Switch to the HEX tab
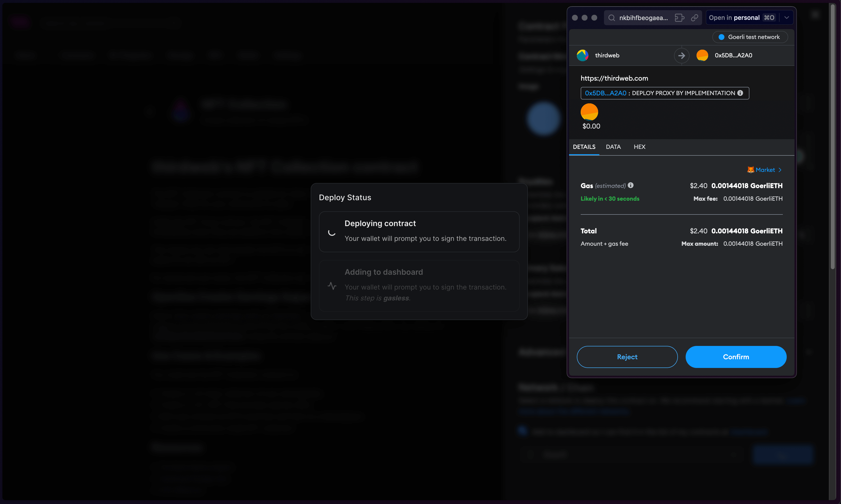This screenshot has height=504, width=841. pos(639,147)
